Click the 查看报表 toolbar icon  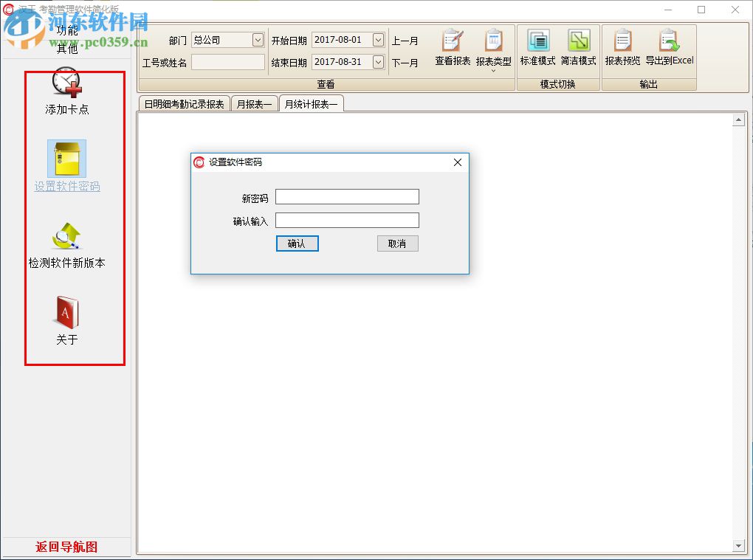pyautogui.click(x=452, y=48)
